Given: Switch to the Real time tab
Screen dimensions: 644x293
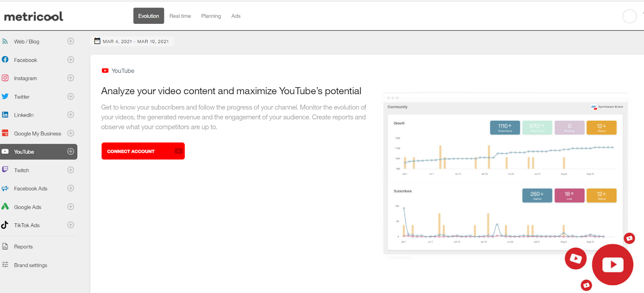Looking at the screenshot, I should click(180, 16).
